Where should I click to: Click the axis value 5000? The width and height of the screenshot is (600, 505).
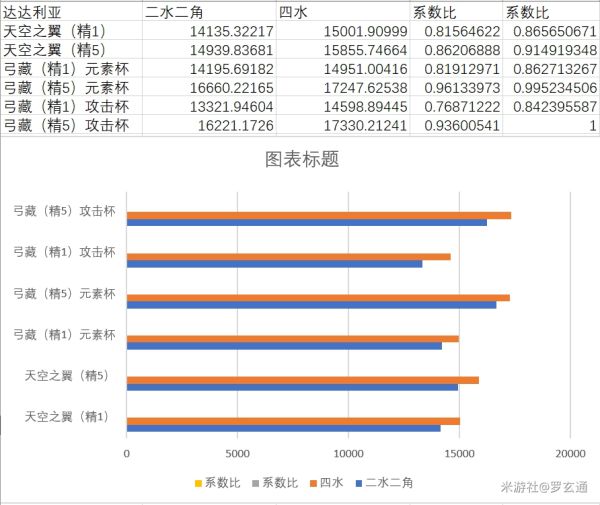pos(237,454)
